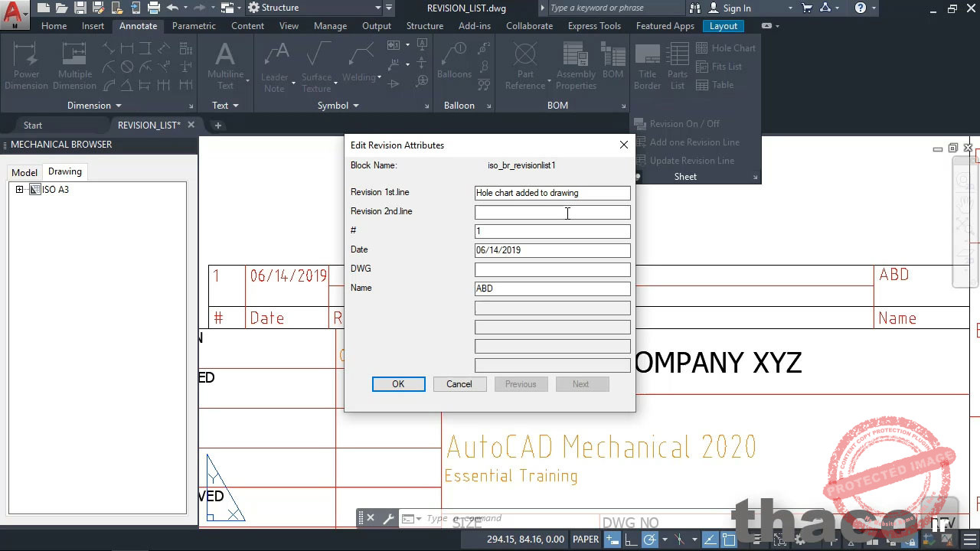This screenshot has width=980, height=551.
Task: Click the Parts List tool
Action: point(678,66)
